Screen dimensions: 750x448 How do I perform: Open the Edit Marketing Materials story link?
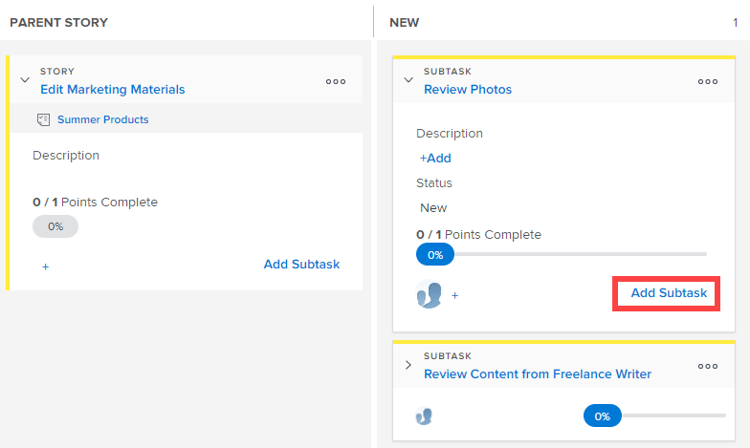pos(112,89)
